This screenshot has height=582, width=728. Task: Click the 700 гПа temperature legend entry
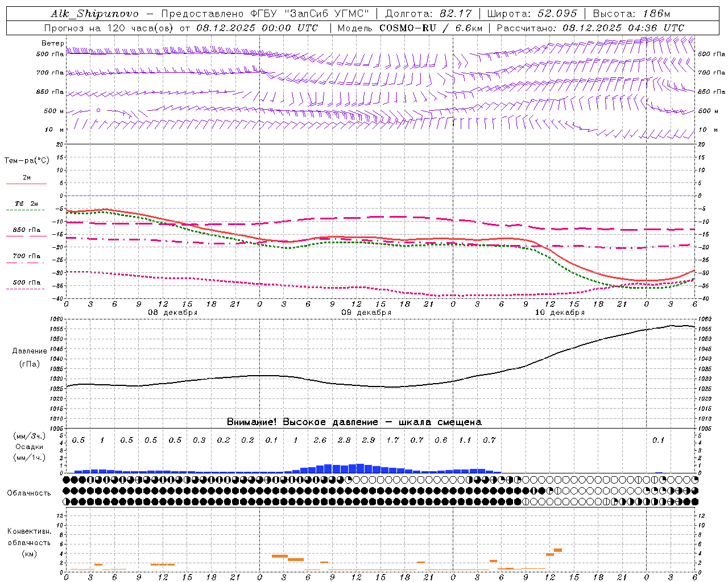(x=27, y=256)
